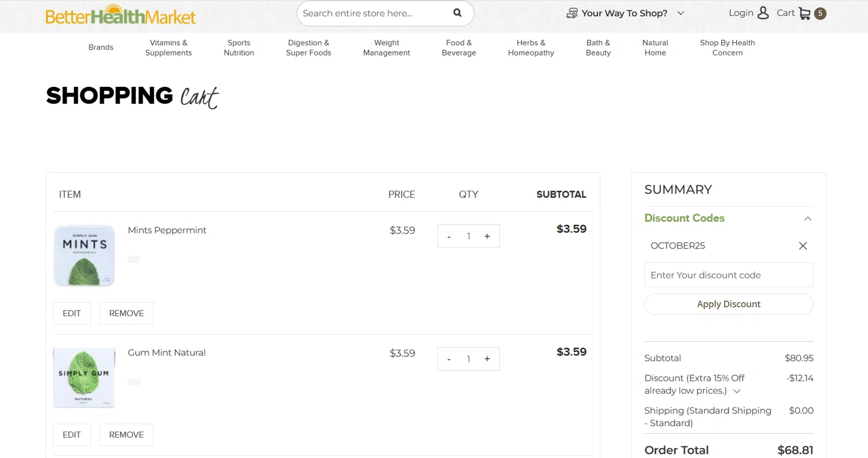868x458 pixels.
Task: Open Mints Peppermint product link
Action: [167, 230]
